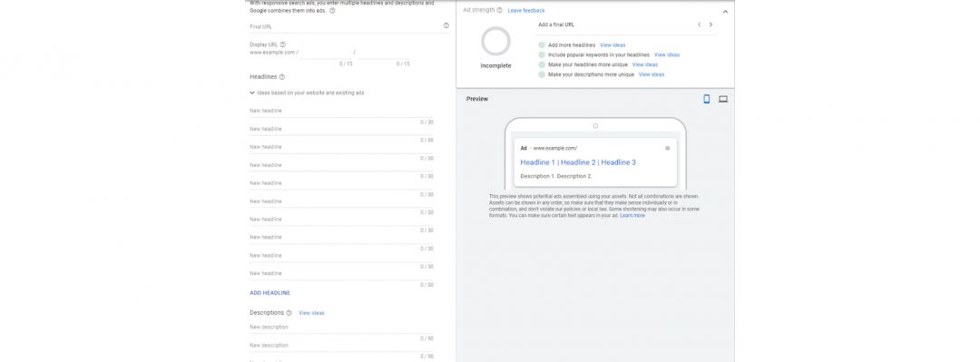
Task: Show next ad strength suggestion
Action: point(710,24)
